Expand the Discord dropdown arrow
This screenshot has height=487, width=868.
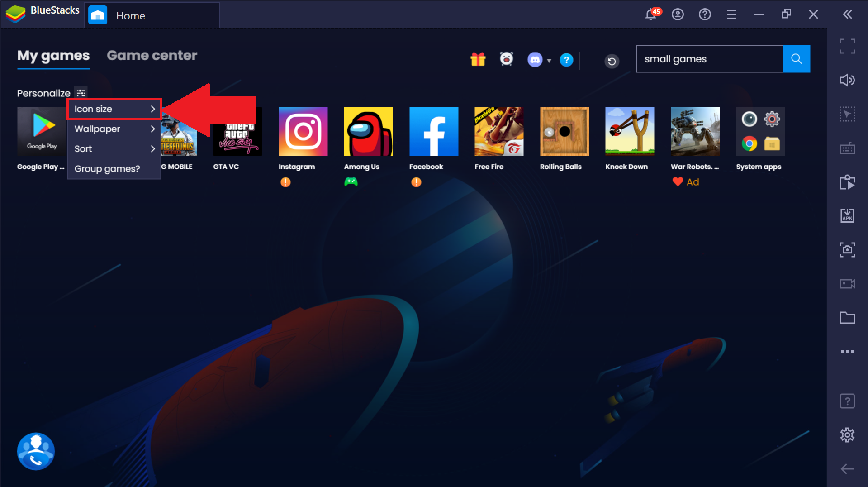click(549, 61)
